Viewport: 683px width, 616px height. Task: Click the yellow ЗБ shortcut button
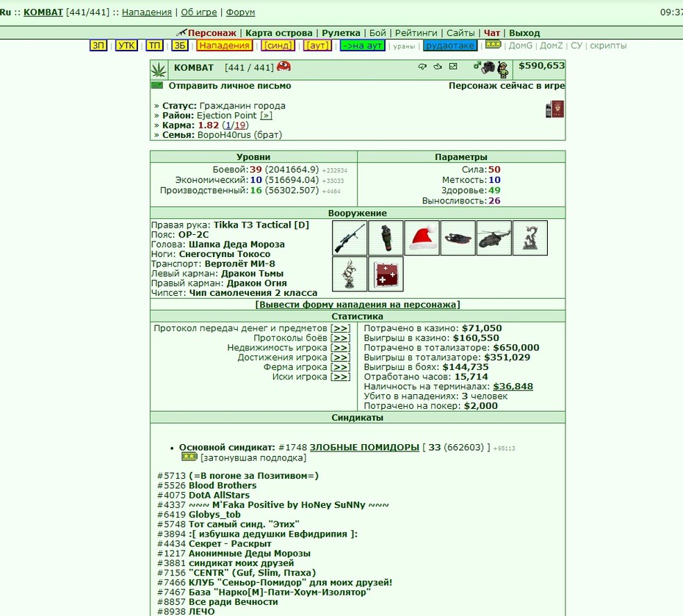(x=179, y=46)
